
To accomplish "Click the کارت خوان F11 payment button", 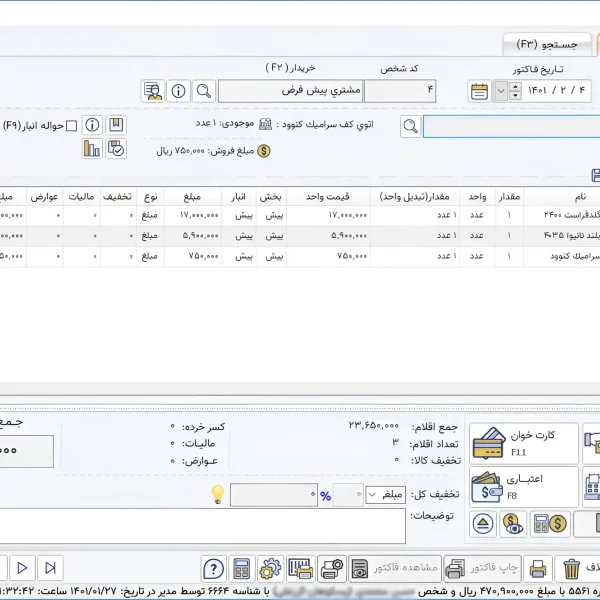I will click(524, 443).
